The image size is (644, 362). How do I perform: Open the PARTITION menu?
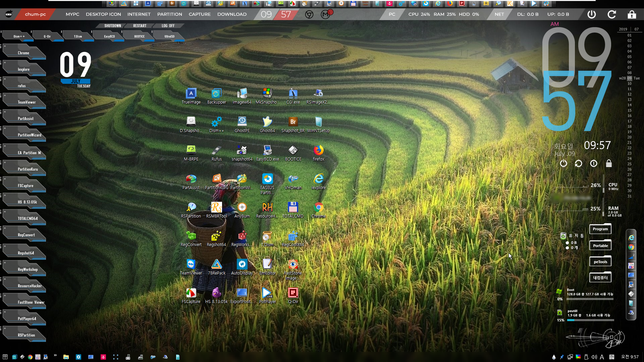click(170, 14)
